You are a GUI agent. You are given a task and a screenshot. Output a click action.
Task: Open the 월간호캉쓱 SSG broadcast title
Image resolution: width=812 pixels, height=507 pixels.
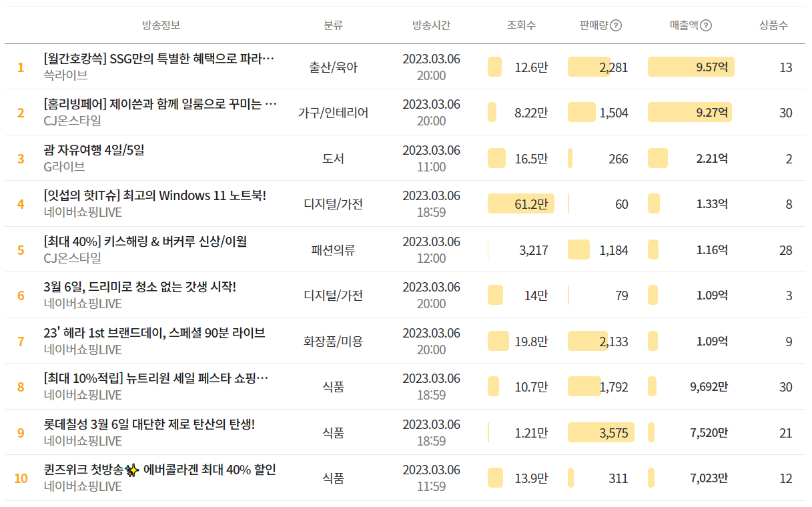point(159,59)
